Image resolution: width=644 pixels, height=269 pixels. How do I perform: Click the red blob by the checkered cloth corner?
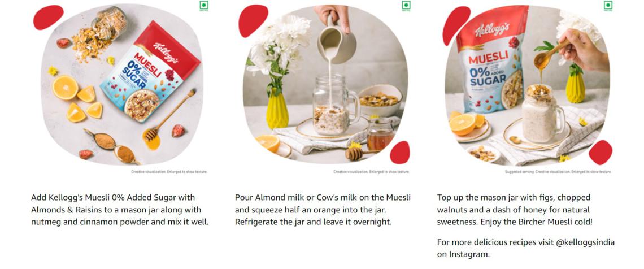[x=601, y=153]
